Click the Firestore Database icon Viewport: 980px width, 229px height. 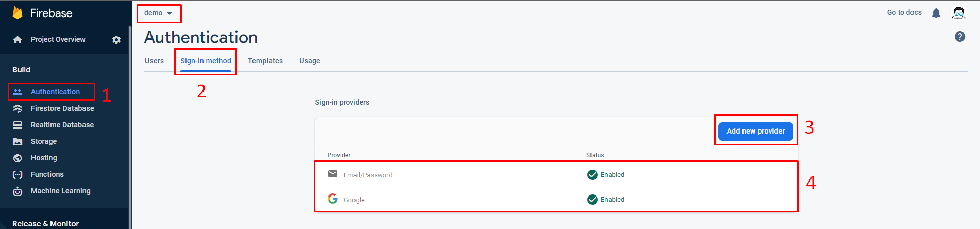(x=18, y=108)
